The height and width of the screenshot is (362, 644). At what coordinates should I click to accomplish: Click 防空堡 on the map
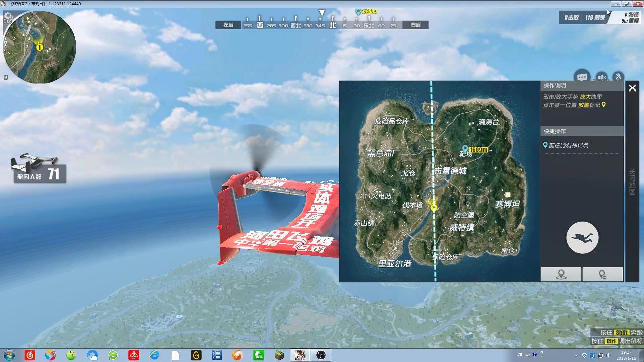464,215
